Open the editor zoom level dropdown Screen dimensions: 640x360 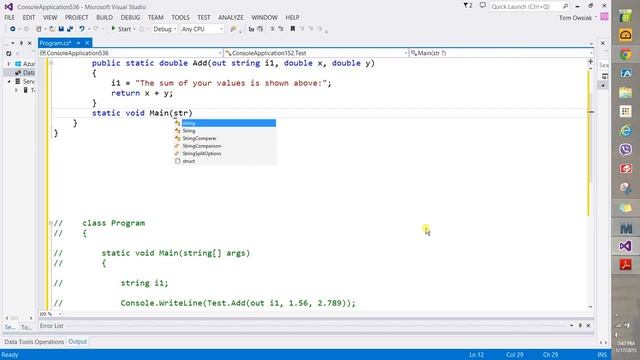click(x=60, y=314)
